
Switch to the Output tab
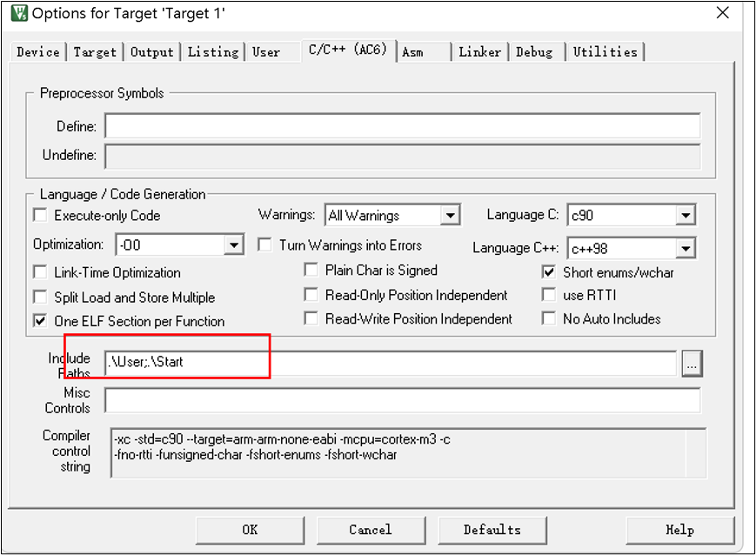(x=152, y=52)
